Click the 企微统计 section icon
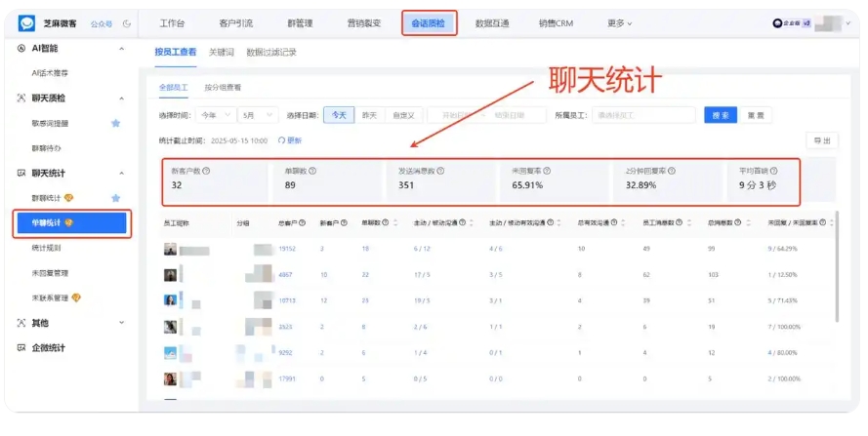 pyautogui.click(x=21, y=347)
